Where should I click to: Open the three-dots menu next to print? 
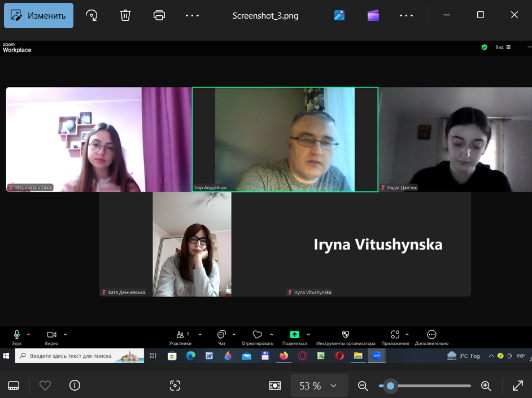coord(193,16)
